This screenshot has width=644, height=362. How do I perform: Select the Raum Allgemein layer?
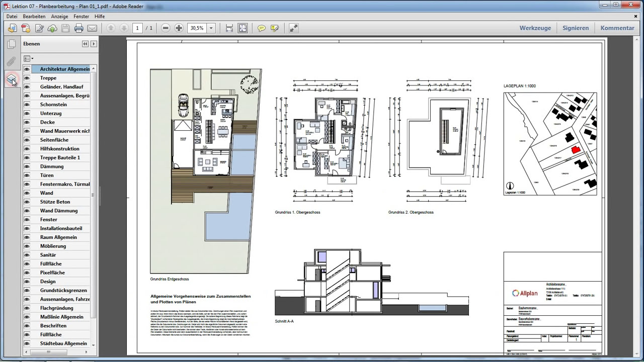(x=58, y=237)
